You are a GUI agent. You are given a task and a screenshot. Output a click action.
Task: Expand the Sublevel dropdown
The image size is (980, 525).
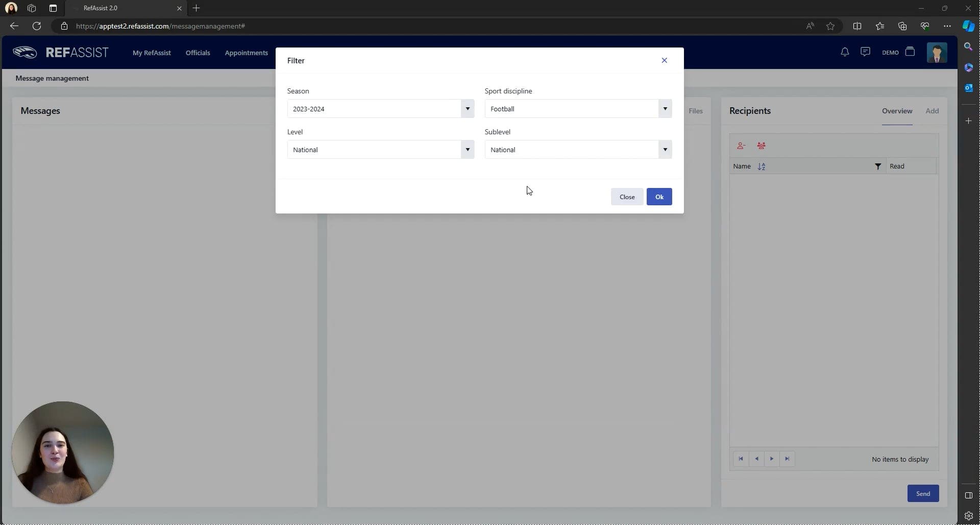point(665,150)
